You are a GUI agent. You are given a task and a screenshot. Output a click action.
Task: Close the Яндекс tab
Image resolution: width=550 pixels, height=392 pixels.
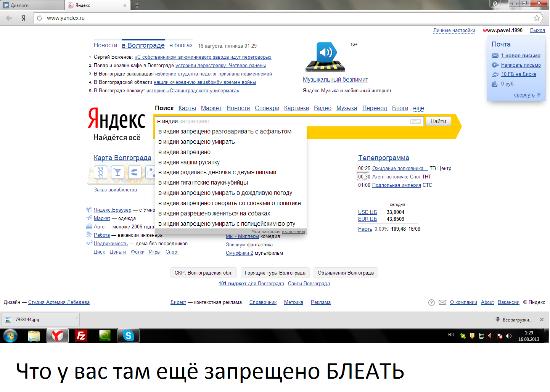(125, 5)
